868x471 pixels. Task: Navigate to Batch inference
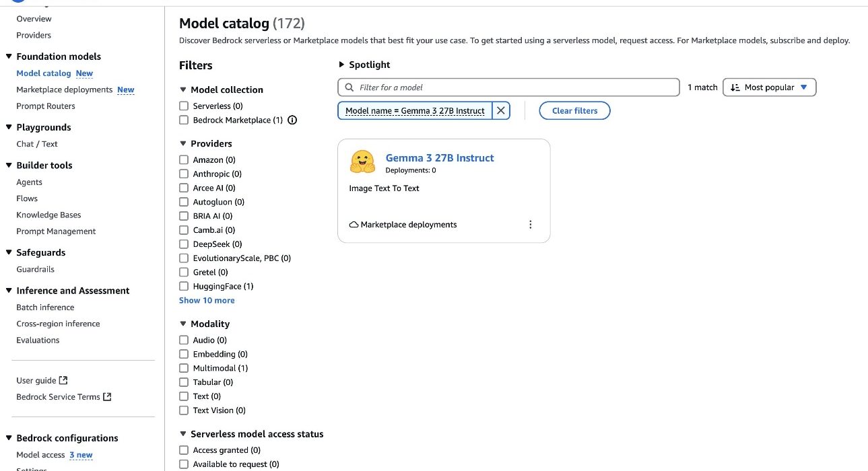[x=45, y=307]
